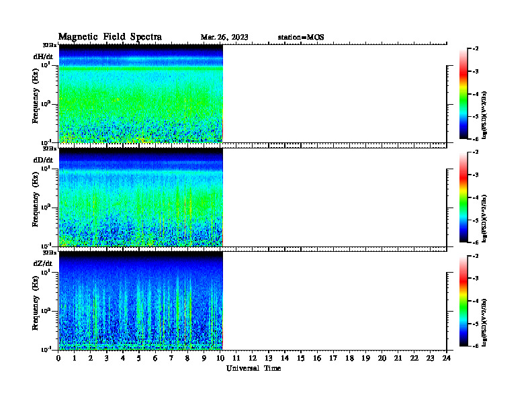Click the "station=MOS" label

click(301, 37)
